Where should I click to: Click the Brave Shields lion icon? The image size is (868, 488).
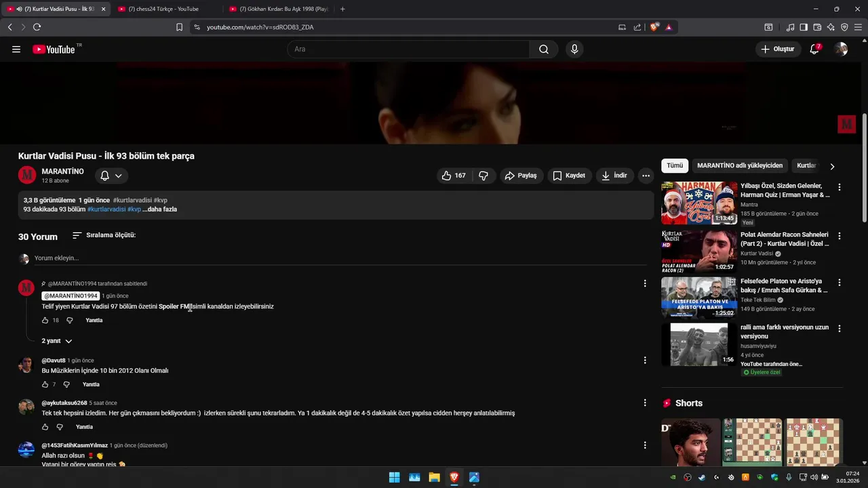coord(654,27)
